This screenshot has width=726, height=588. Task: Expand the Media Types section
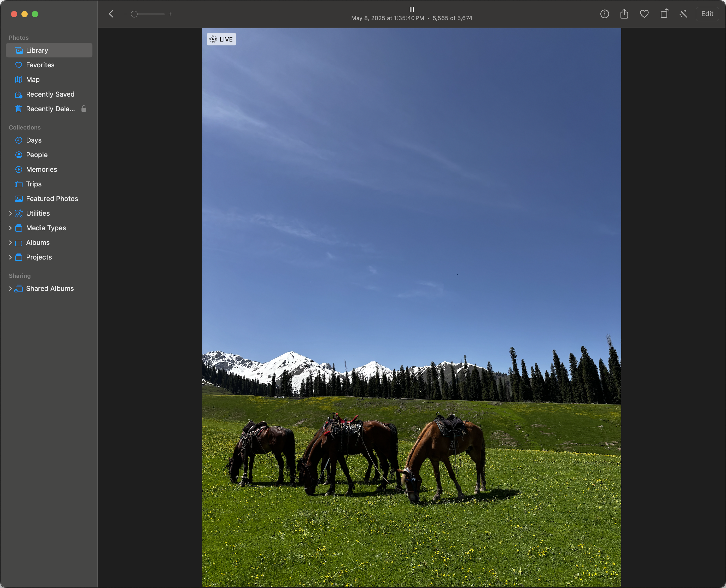point(10,228)
